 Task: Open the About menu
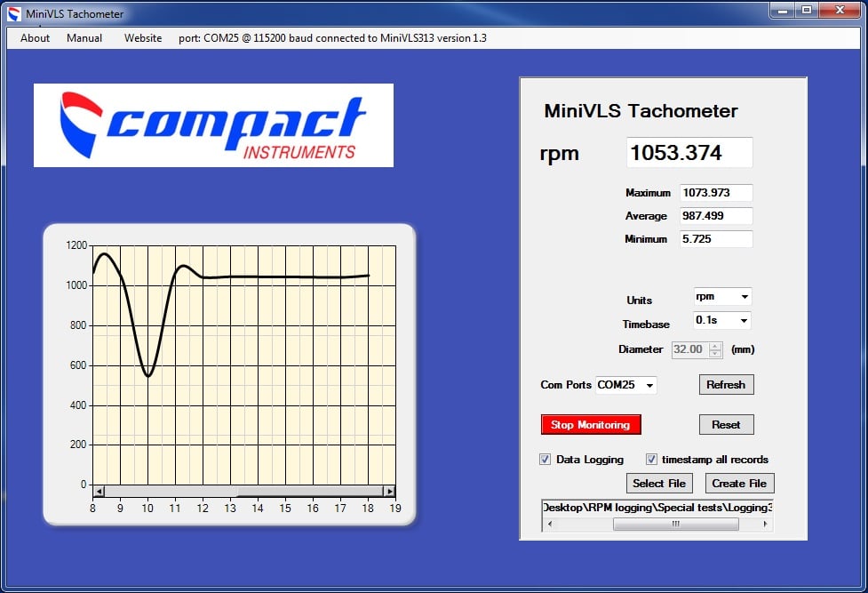pos(35,37)
